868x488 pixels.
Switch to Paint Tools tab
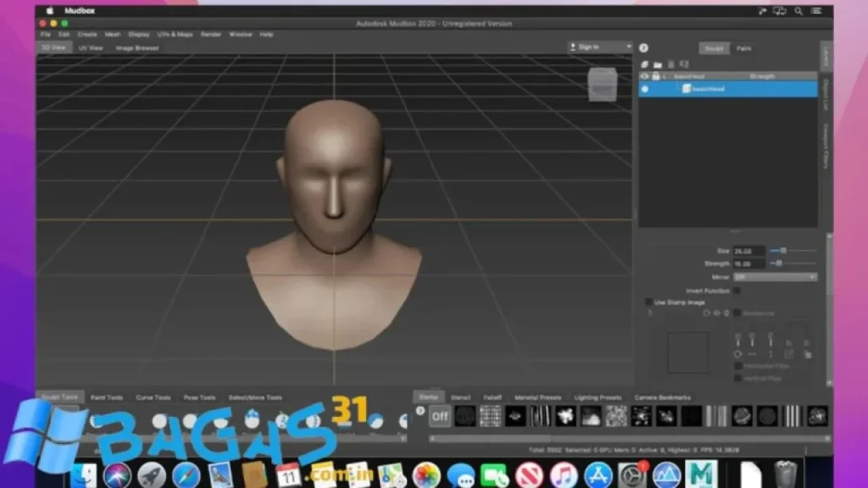106,397
